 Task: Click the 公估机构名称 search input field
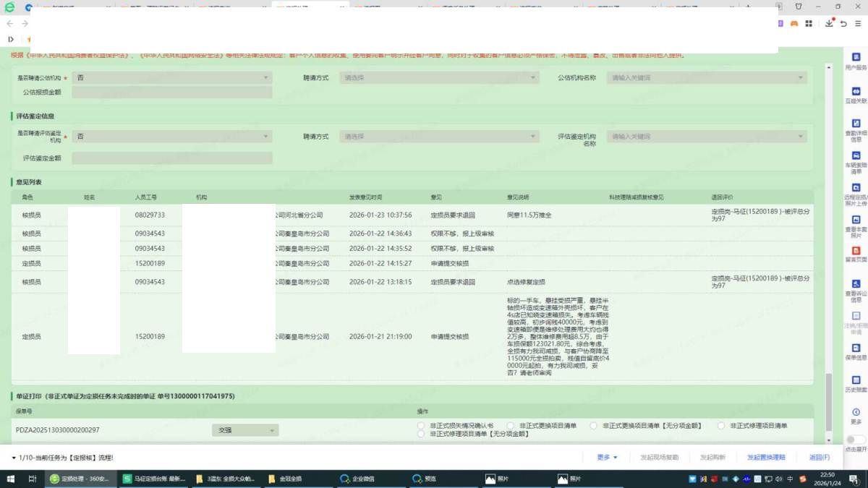[706, 77]
